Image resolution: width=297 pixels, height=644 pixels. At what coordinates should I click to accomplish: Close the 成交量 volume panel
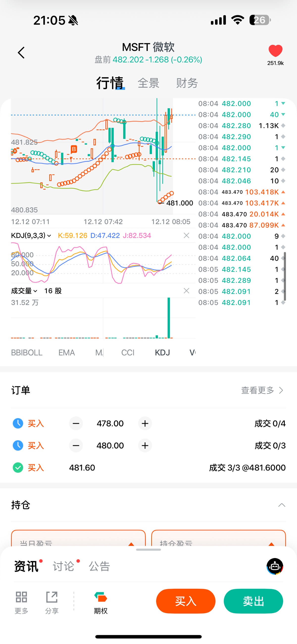[186, 291]
